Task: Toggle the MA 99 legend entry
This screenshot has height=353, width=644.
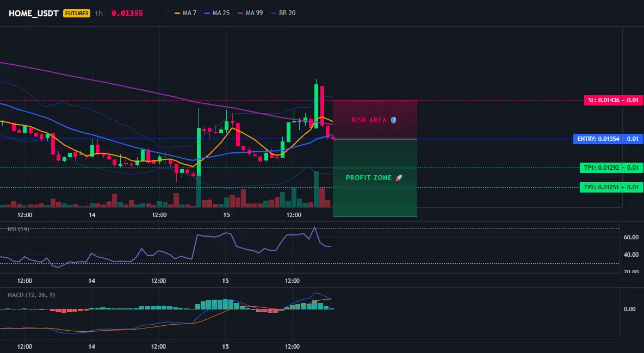Action: pyautogui.click(x=250, y=13)
